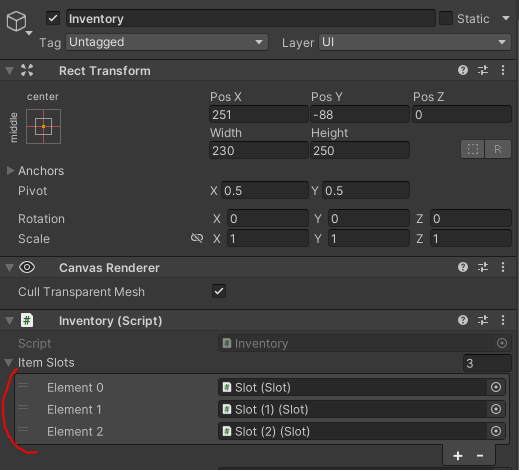The height and width of the screenshot is (470, 519).
Task: Open Inventory (Script) presets icon
Action: tap(483, 320)
